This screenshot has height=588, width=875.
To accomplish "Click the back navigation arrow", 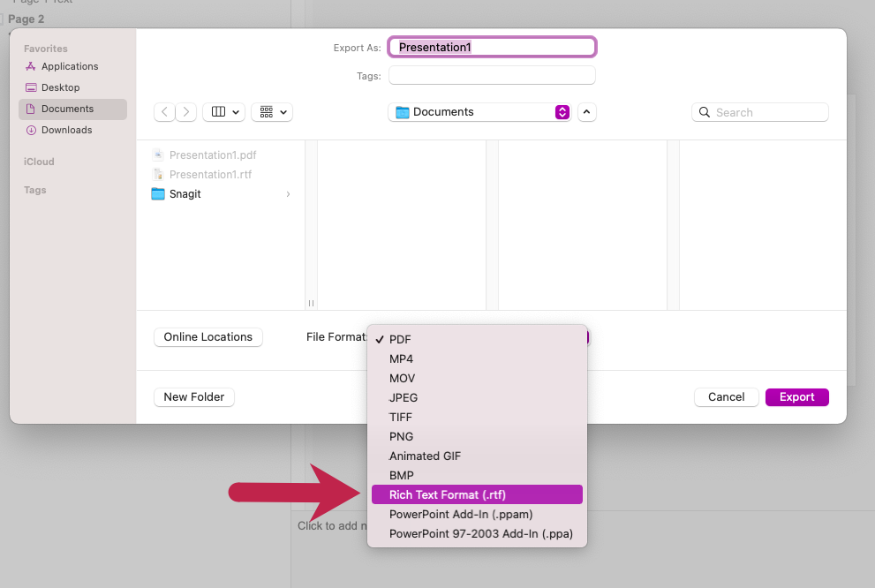I will click(x=164, y=112).
